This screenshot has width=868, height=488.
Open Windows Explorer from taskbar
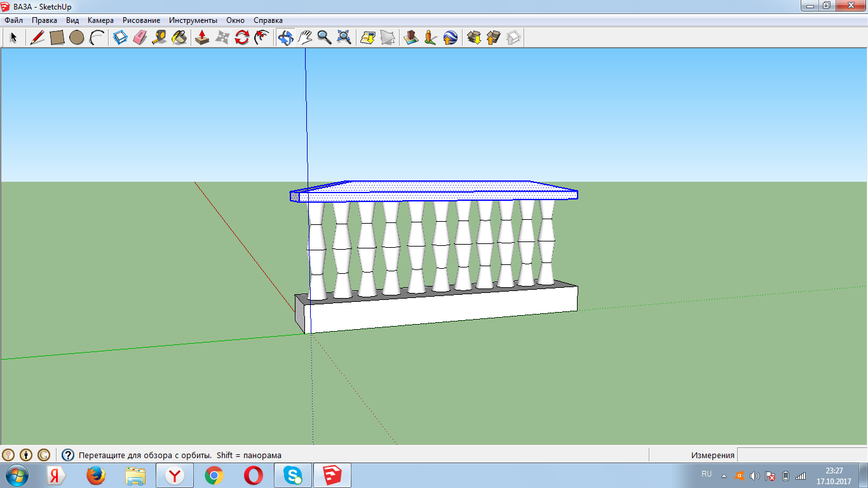point(135,475)
